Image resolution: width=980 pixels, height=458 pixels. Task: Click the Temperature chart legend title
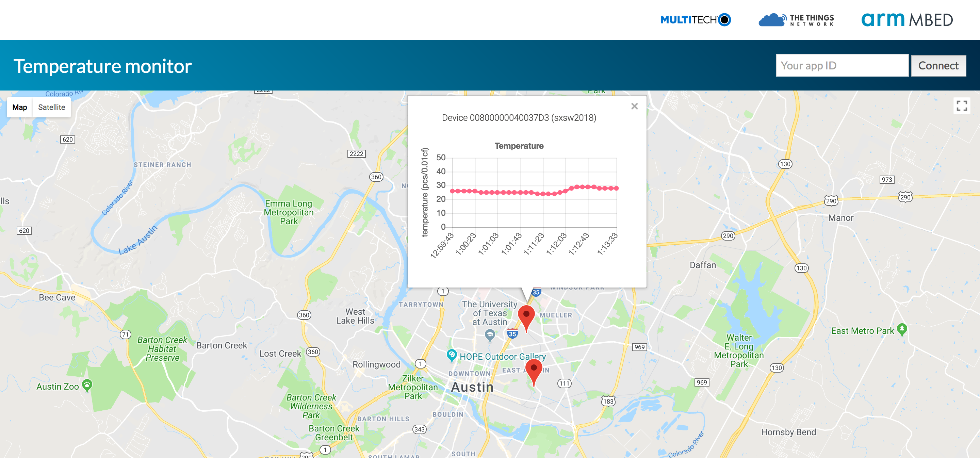[519, 146]
